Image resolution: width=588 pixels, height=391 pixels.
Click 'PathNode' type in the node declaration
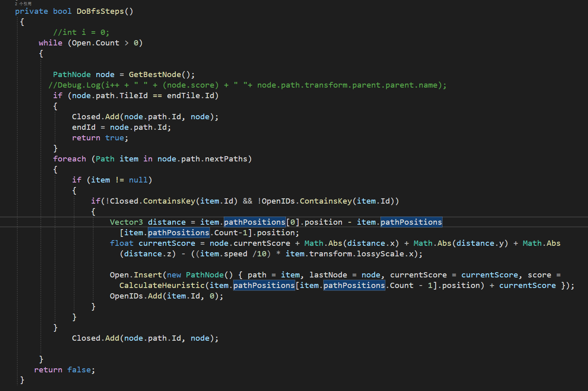(72, 75)
